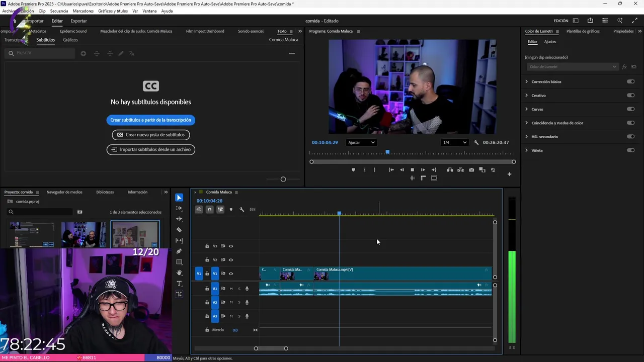Screen dimensions: 644x362
Task: Mark In point in Program monitor
Action: [365, 170]
